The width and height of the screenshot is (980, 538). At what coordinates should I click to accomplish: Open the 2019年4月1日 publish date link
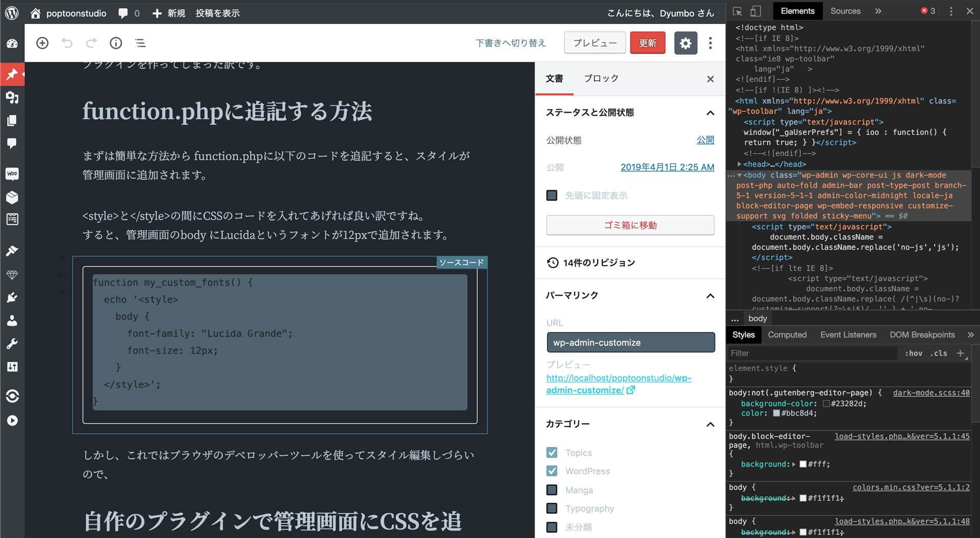[x=667, y=167]
